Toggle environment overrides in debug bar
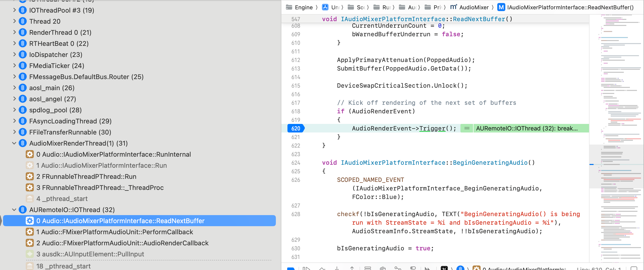 coord(413,268)
